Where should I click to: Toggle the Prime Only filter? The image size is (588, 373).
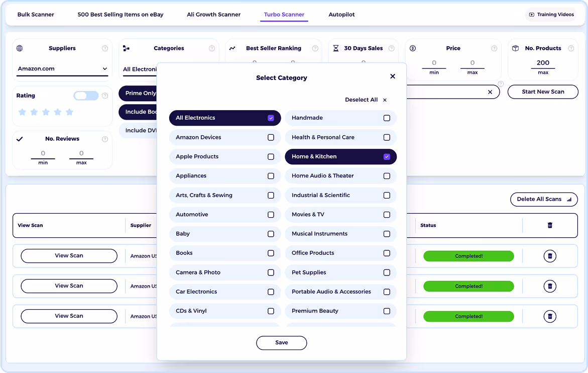click(138, 94)
